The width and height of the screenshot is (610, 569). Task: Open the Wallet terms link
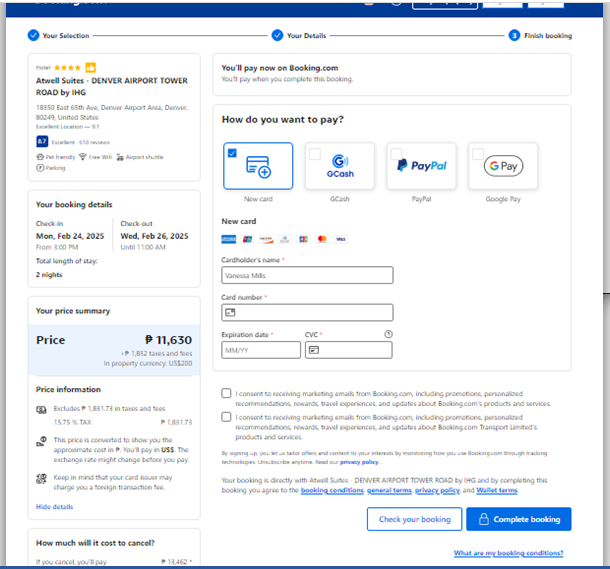[496, 491]
